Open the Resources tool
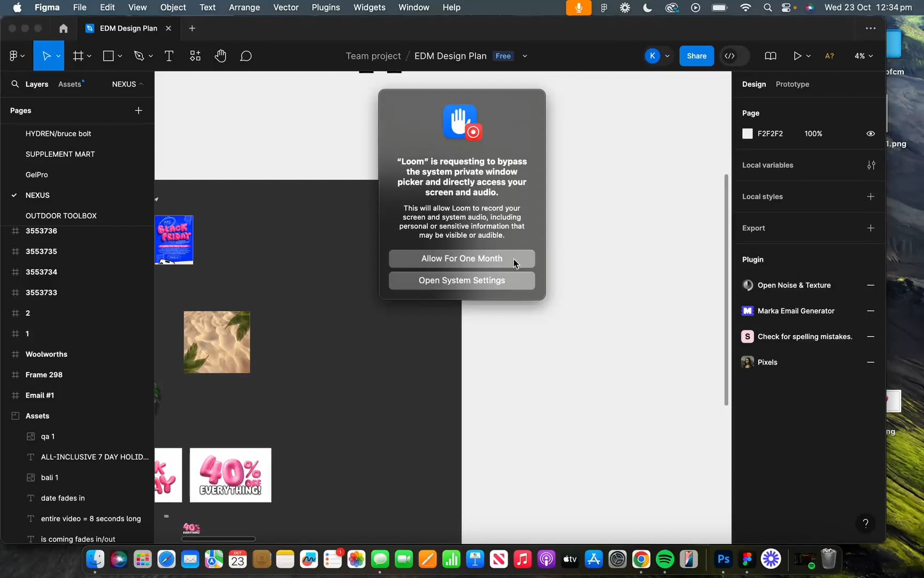 click(x=195, y=56)
